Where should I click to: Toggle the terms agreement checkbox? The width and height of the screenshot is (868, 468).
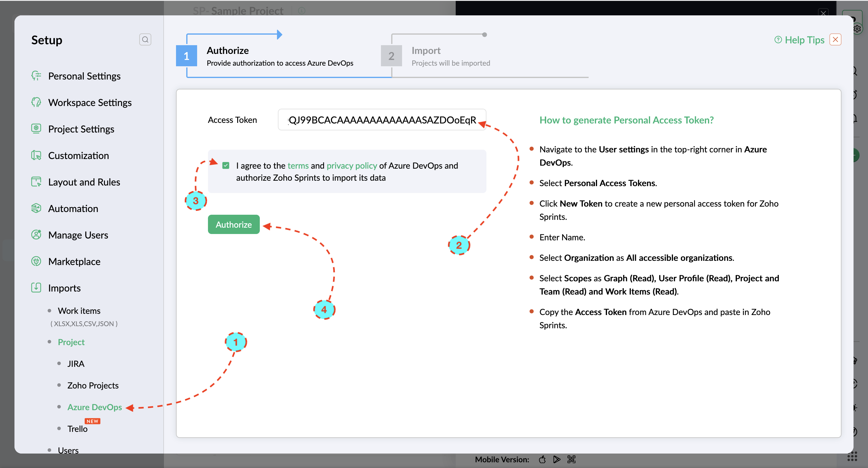pyautogui.click(x=226, y=165)
